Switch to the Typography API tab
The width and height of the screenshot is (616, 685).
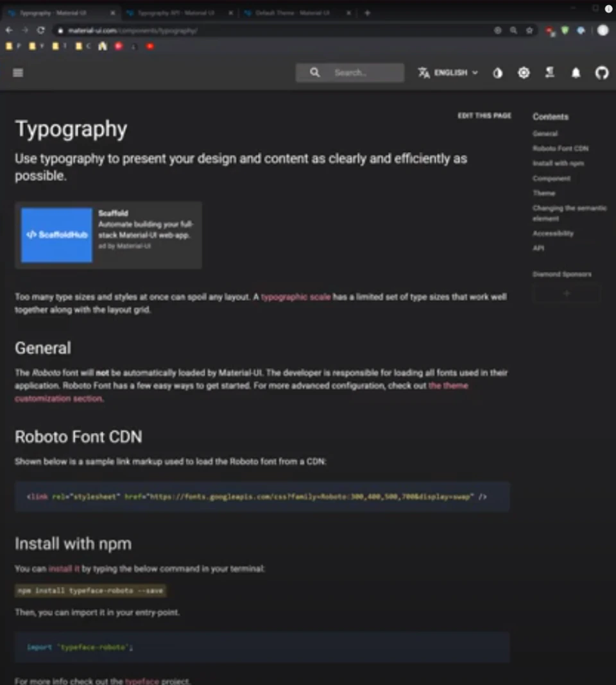click(178, 13)
